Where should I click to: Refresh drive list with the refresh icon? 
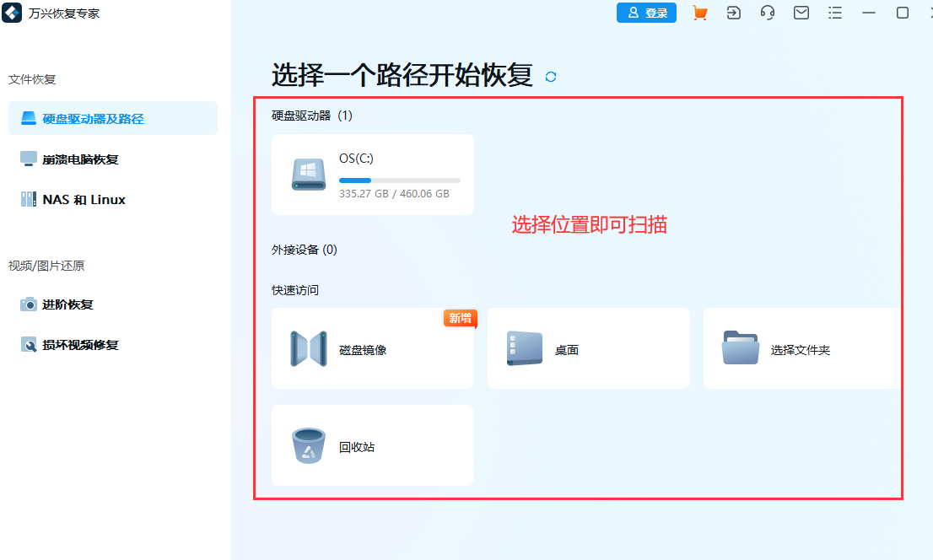click(552, 77)
